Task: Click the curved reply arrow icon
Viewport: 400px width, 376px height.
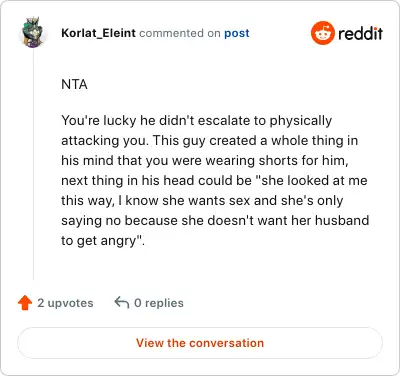Action: pyautogui.click(x=122, y=303)
